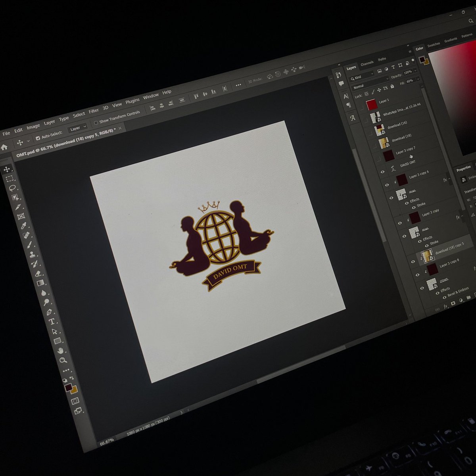476x476 pixels.
Task: Select the Hand tool
Action: 60,351
